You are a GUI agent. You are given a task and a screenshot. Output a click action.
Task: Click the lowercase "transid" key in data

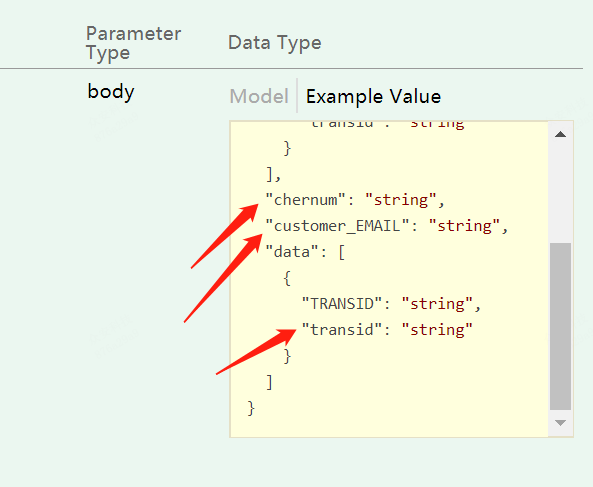tap(342, 330)
